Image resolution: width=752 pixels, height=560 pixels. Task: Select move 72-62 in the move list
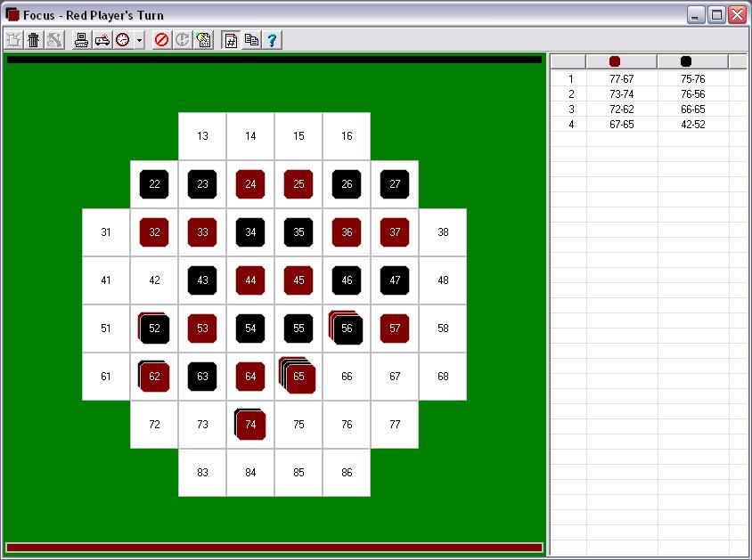pos(622,110)
